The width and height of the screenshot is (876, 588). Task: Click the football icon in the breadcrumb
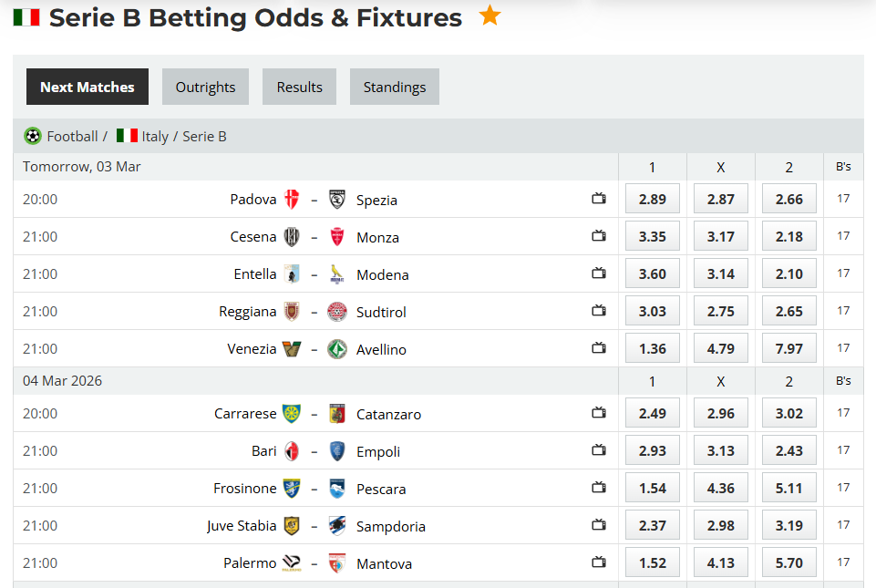[33, 136]
